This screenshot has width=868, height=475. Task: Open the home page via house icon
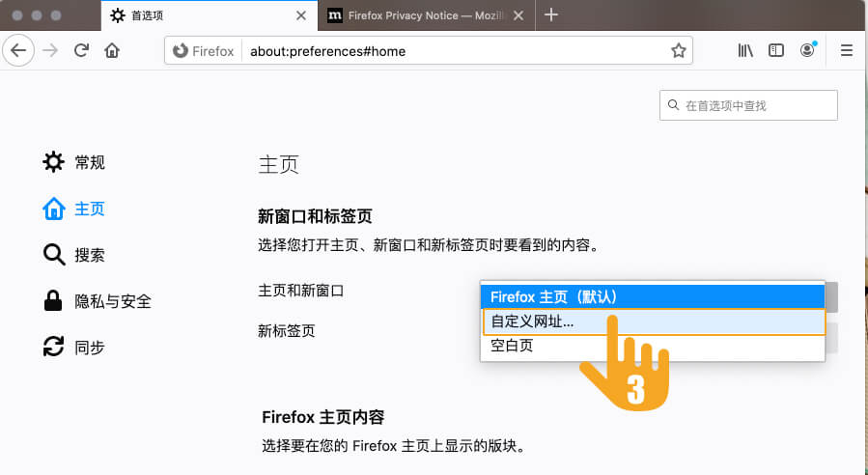(112, 51)
